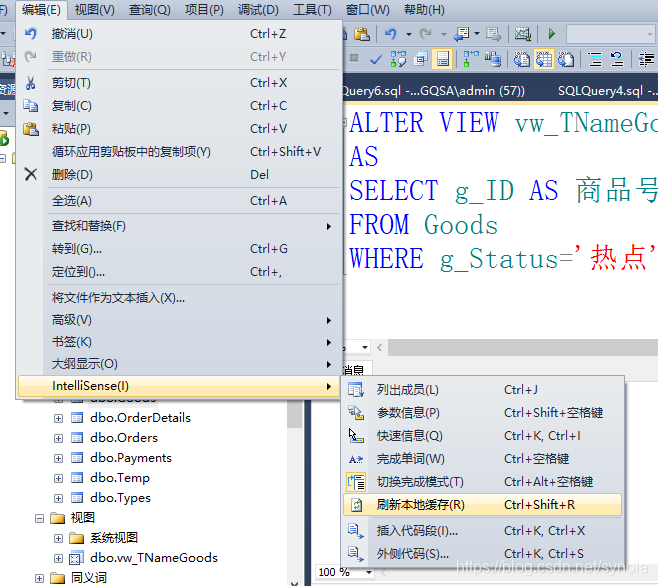The height and width of the screenshot is (586, 658).
Task: Choose 转到(G)... from the Edit menu
Action: [x=179, y=249]
